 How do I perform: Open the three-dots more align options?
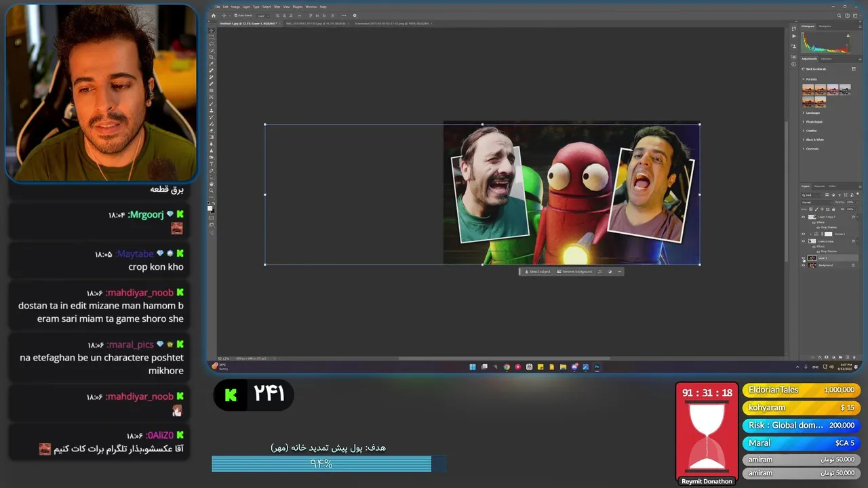tap(344, 16)
